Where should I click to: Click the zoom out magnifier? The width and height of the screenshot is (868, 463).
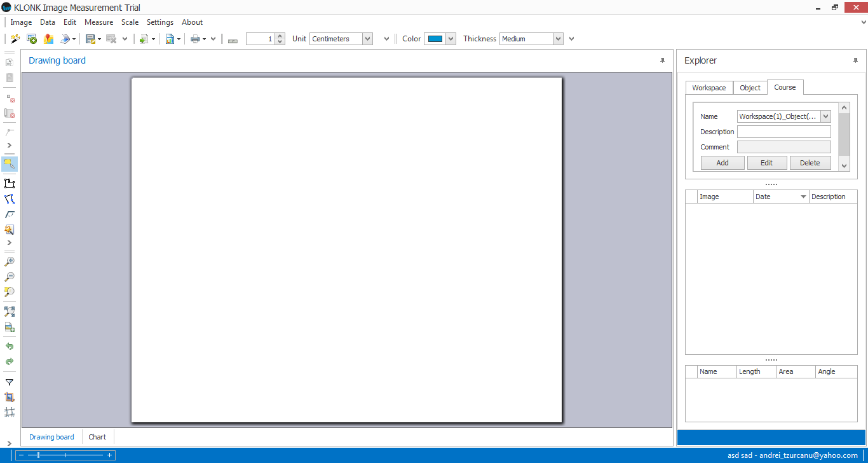pos(9,277)
